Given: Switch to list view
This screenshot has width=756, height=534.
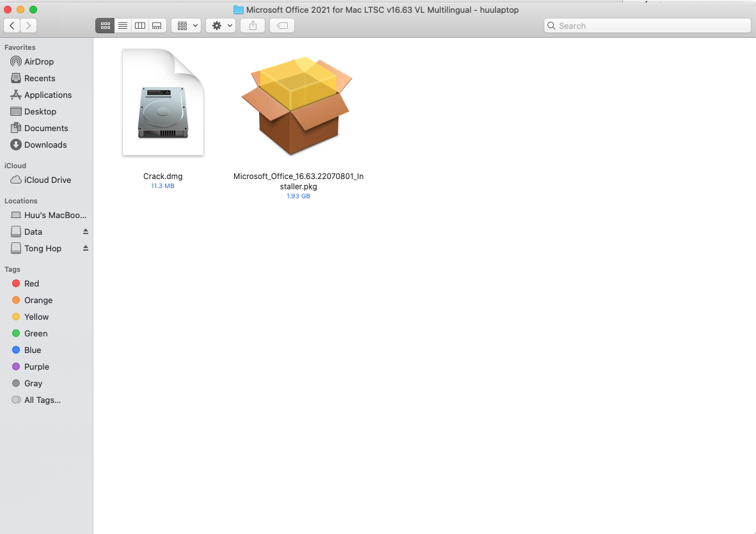Looking at the screenshot, I should tap(123, 26).
